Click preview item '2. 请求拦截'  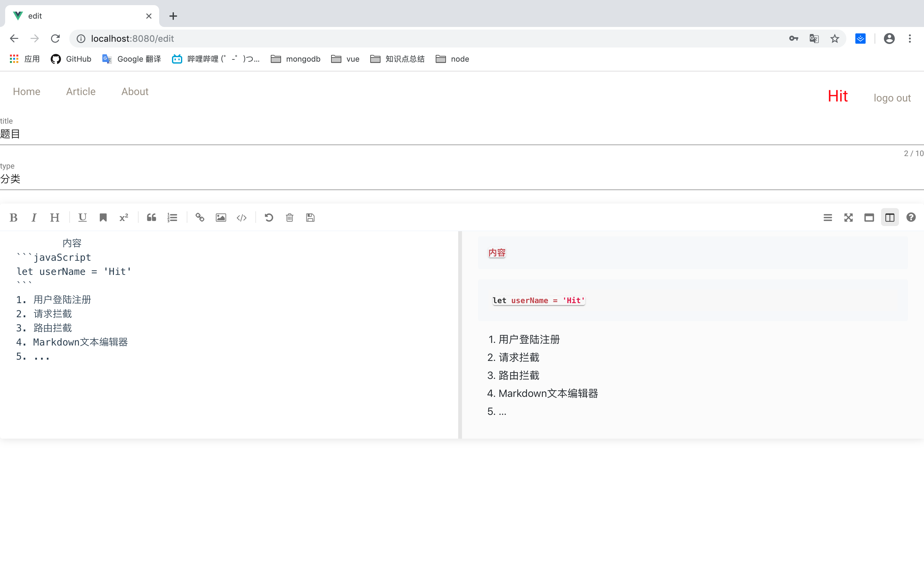514,357
